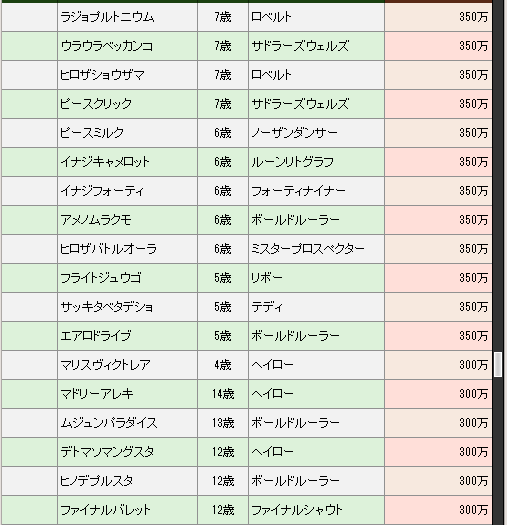The image size is (507, 525).
Task: Select ヒロザショウザマ in the list
Action: (x=102, y=75)
